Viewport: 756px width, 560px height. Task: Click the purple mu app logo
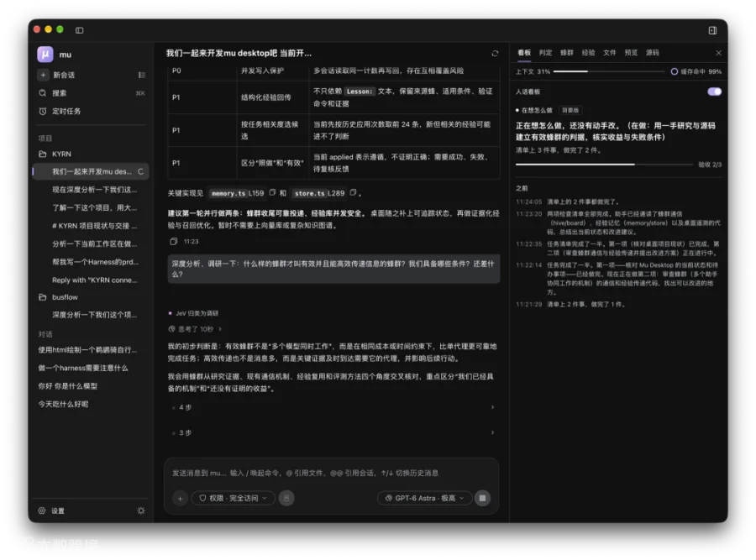coord(45,54)
